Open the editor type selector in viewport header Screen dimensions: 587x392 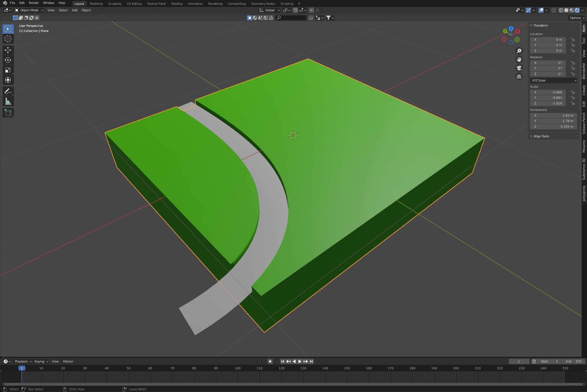pos(7,10)
